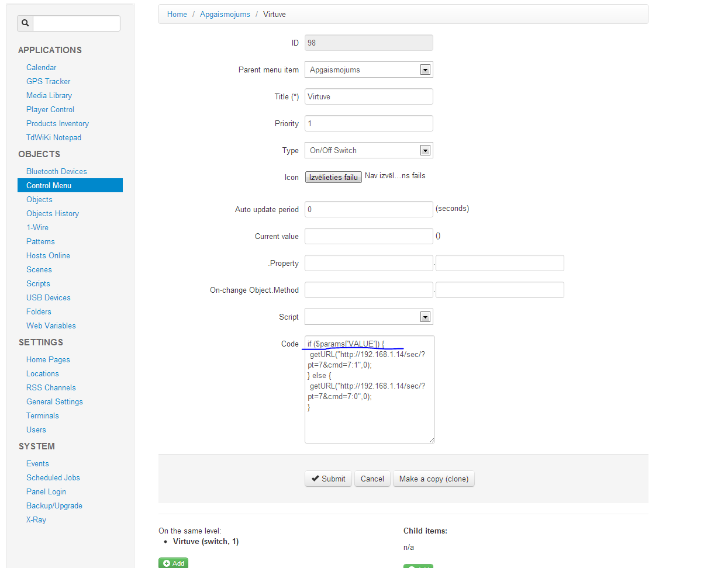
Task: Open the X-Ray system page
Action: 36,519
